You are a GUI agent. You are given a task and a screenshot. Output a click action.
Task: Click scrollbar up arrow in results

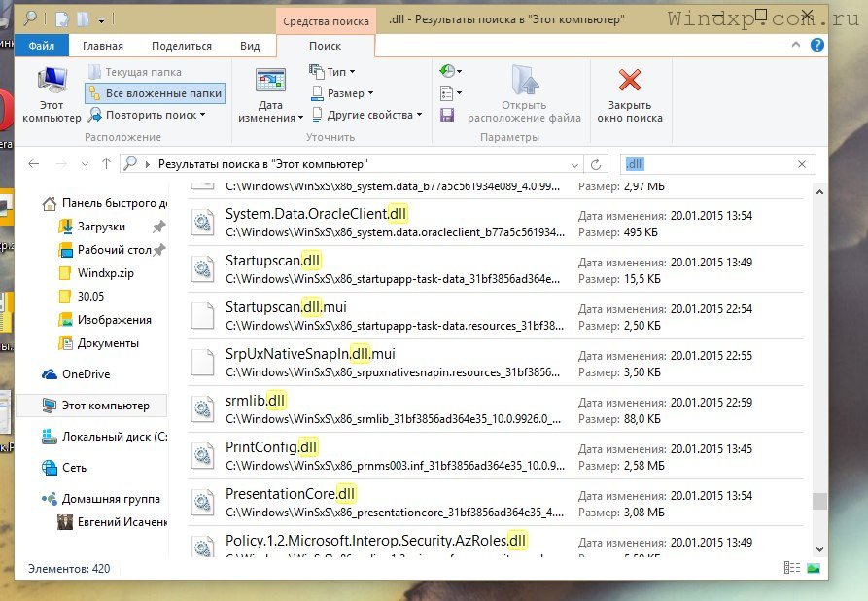pos(819,192)
